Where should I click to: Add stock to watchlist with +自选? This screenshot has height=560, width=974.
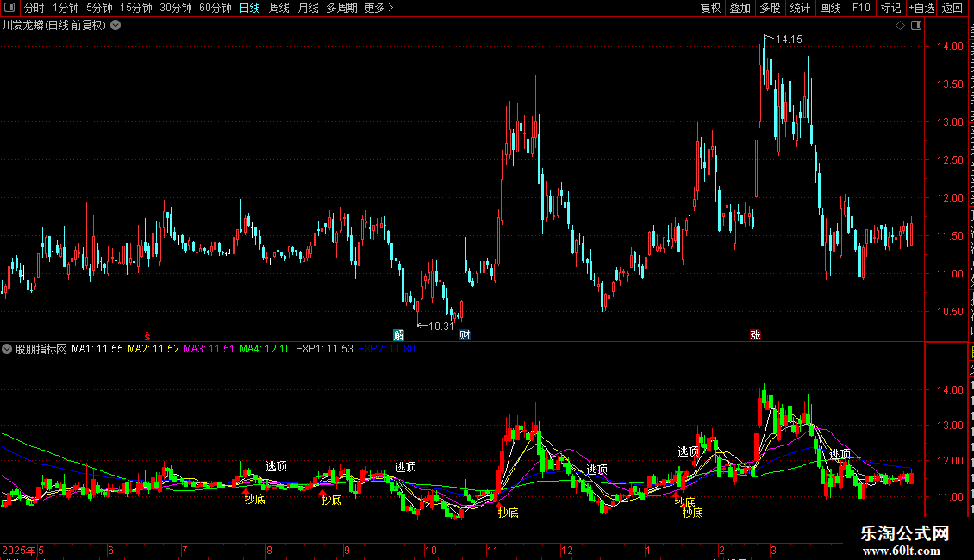[x=921, y=8]
